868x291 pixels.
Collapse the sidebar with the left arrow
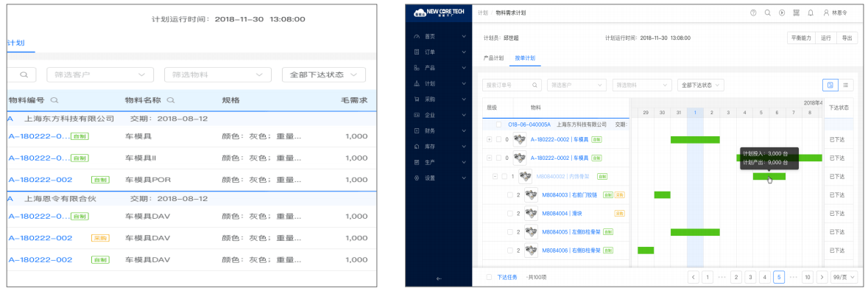pos(439,278)
